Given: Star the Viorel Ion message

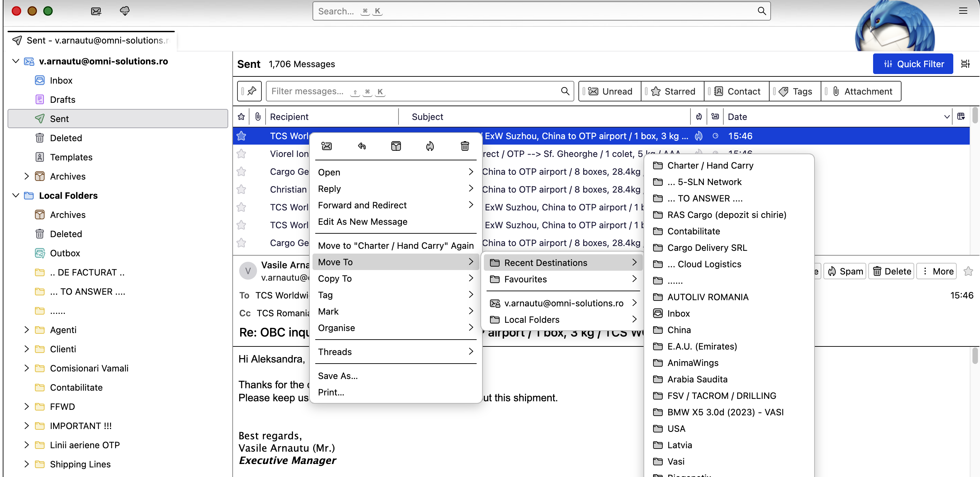Looking at the screenshot, I should point(241,154).
